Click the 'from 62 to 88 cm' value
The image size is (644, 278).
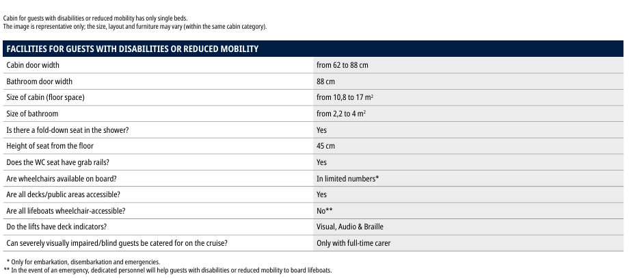(x=343, y=65)
